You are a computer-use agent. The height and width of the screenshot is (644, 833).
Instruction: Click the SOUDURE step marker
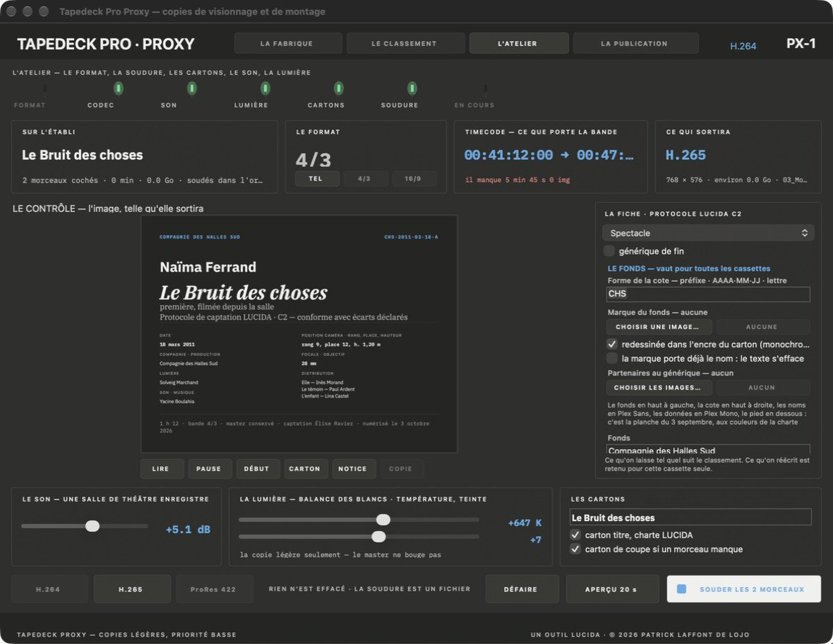coord(412,88)
